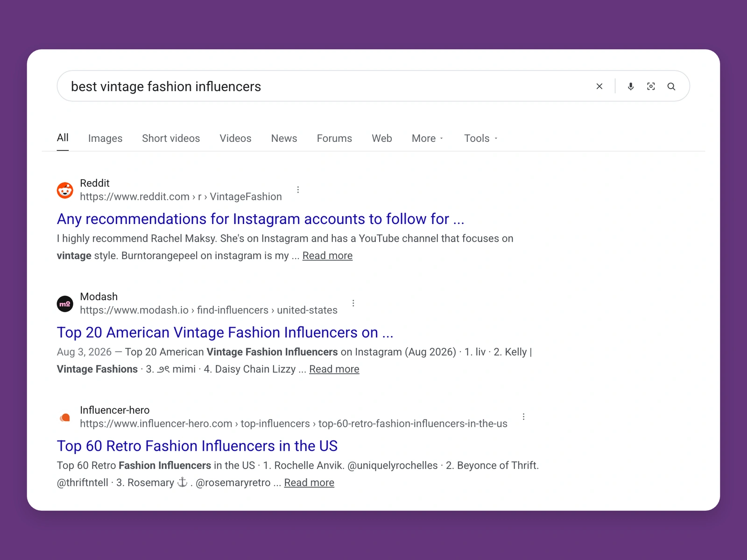Open the three-dot menu for the Modash result
Viewport: 747px width, 560px height.
tap(353, 303)
